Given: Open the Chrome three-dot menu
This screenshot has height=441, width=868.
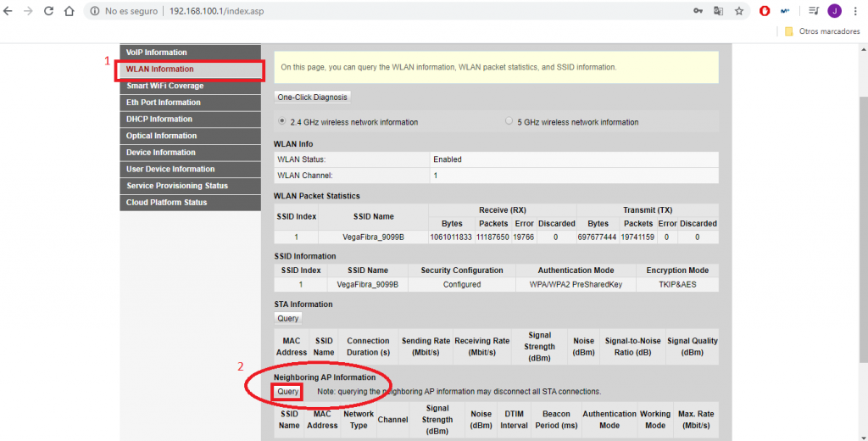Looking at the screenshot, I should (x=855, y=11).
